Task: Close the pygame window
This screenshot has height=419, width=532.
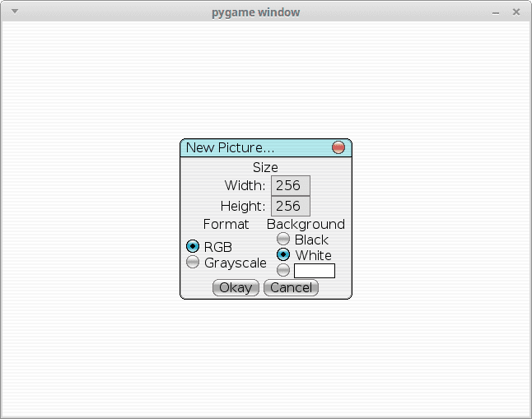Action: point(516,12)
